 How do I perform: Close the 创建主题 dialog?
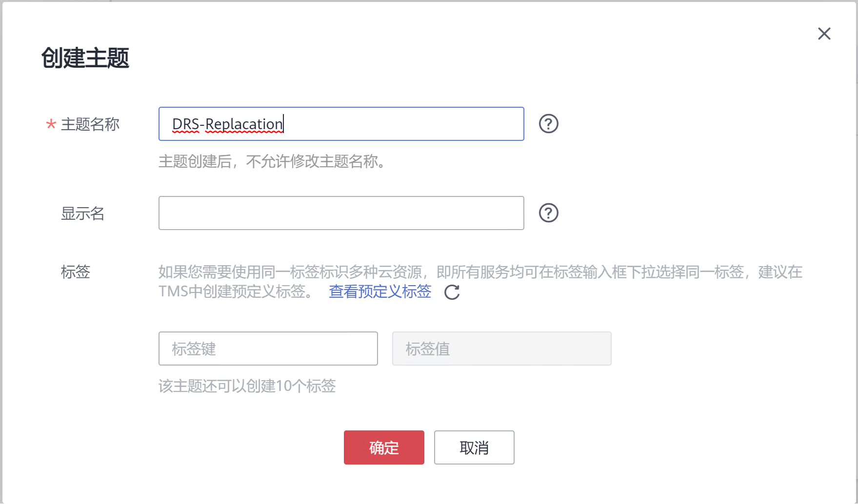824,34
